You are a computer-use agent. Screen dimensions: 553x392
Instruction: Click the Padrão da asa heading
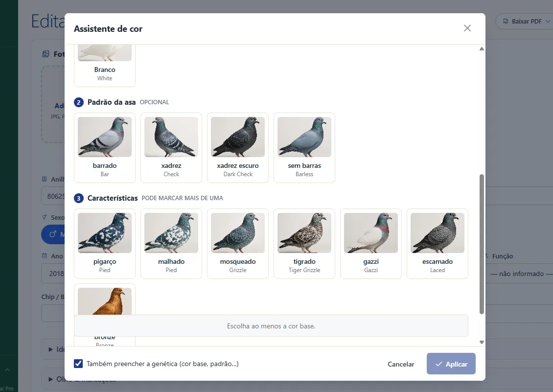click(x=112, y=102)
